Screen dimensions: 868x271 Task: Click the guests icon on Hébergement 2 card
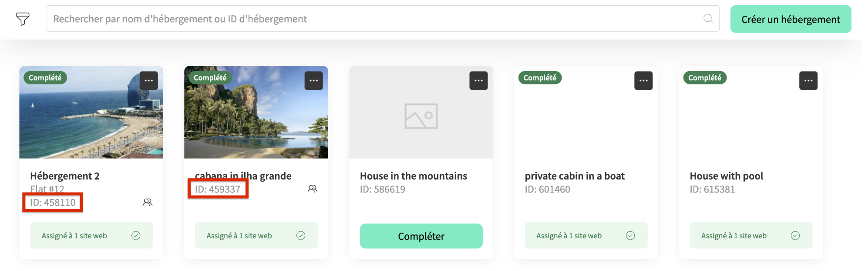pos(147,202)
